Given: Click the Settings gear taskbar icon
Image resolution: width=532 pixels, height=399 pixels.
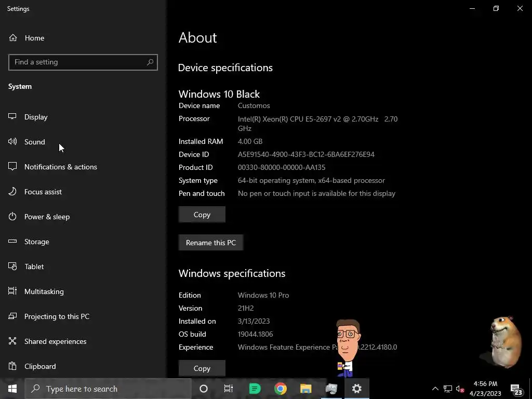Looking at the screenshot, I should tap(356, 389).
